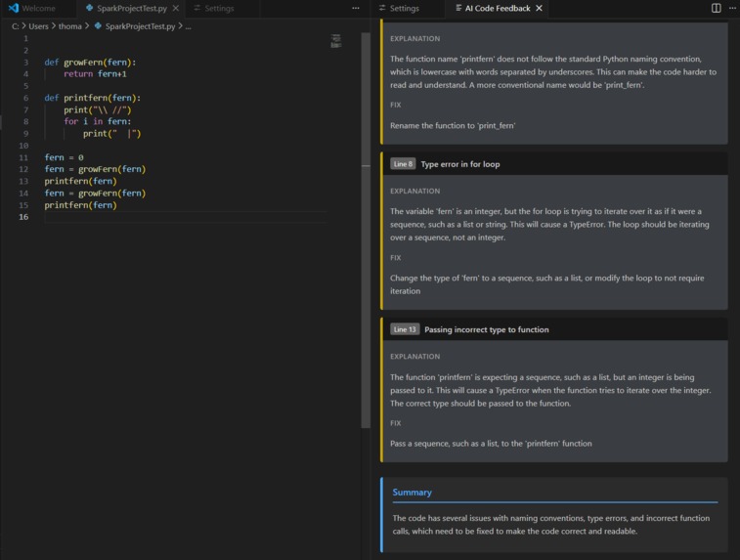The image size is (740, 560).
Task: Click line number 8 in gutter
Action: pyautogui.click(x=25, y=122)
